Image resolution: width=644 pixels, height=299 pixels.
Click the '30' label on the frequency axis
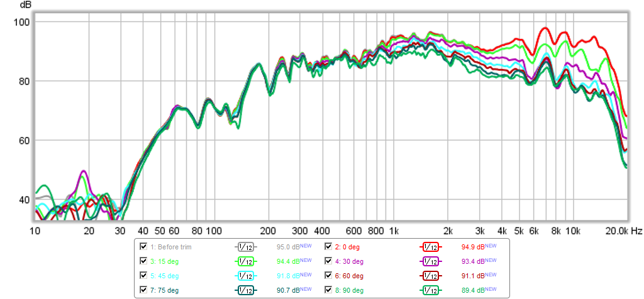(x=120, y=231)
